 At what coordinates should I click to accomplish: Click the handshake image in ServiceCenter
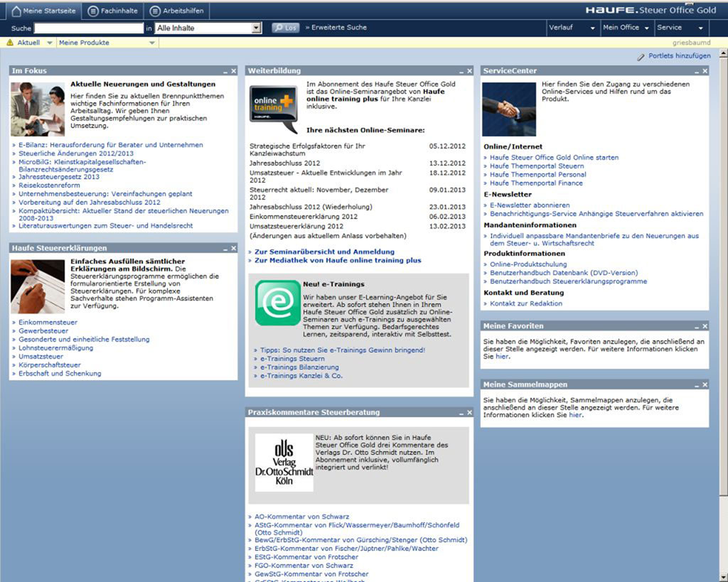point(509,109)
